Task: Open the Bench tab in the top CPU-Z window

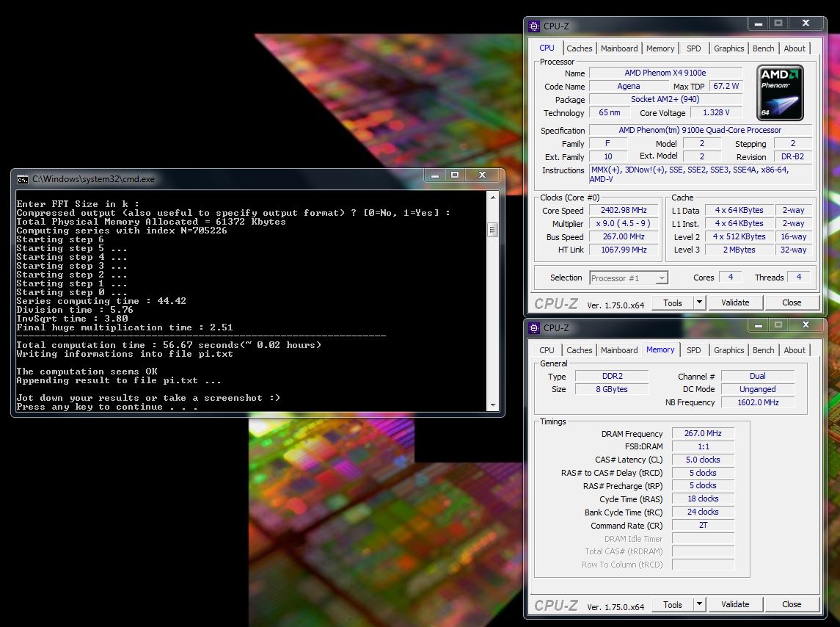Action: tap(763, 48)
